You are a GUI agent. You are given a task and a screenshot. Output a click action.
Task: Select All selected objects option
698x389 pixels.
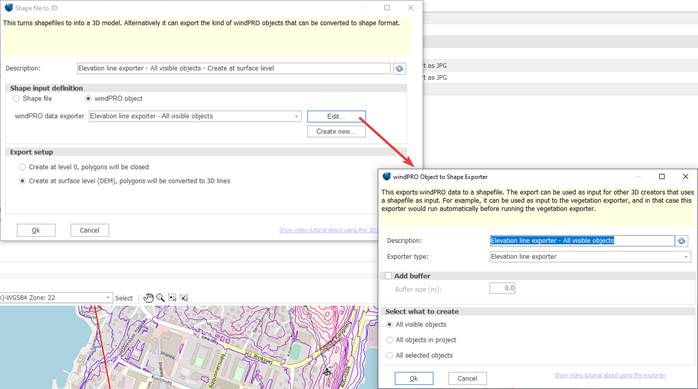pos(390,355)
